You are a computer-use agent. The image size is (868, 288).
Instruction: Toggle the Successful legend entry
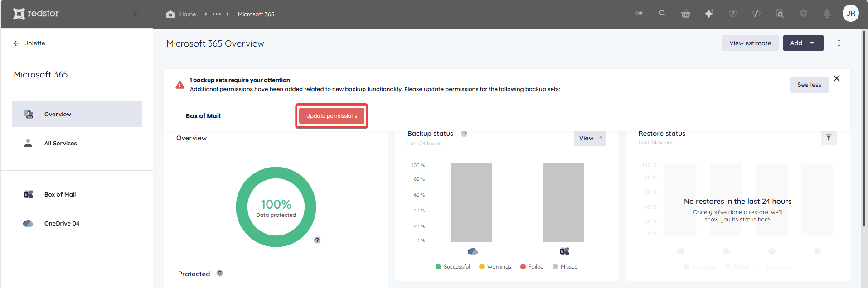453,267
